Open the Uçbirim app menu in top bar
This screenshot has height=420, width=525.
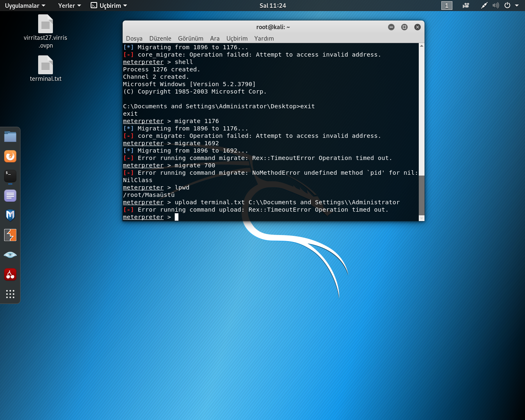point(109,5)
